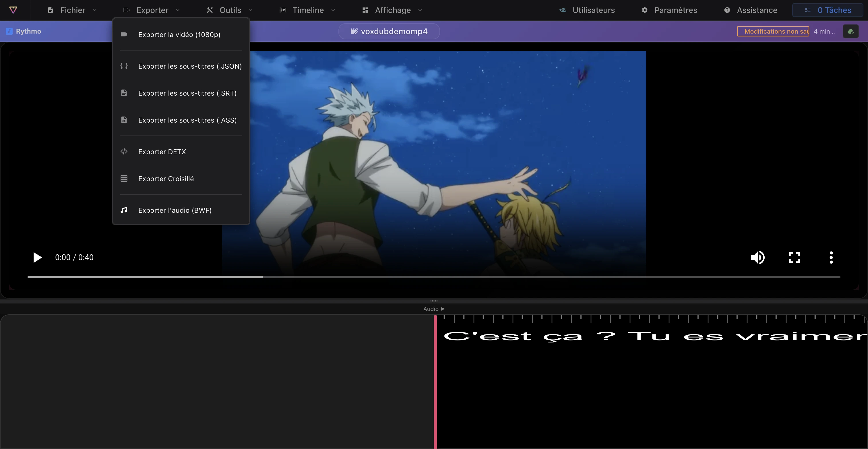
Task: Open Paramètres settings
Action: pyautogui.click(x=669, y=10)
